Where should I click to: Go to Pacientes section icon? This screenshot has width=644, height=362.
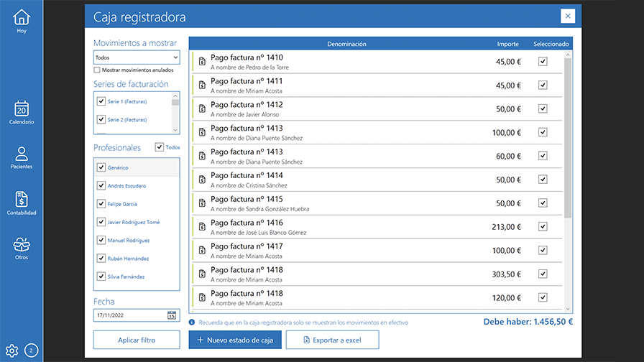(22, 154)
